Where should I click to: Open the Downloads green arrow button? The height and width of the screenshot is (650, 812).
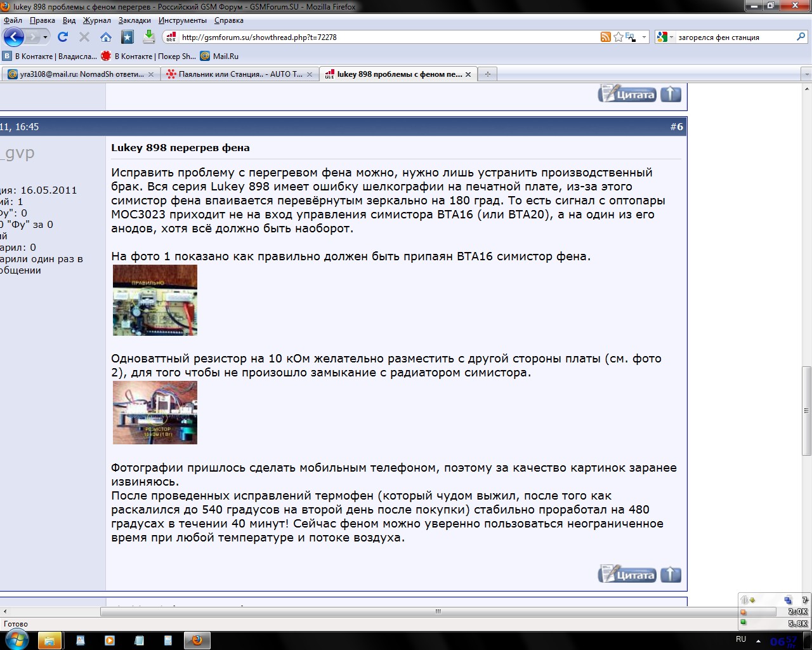[x=148, y=36]
